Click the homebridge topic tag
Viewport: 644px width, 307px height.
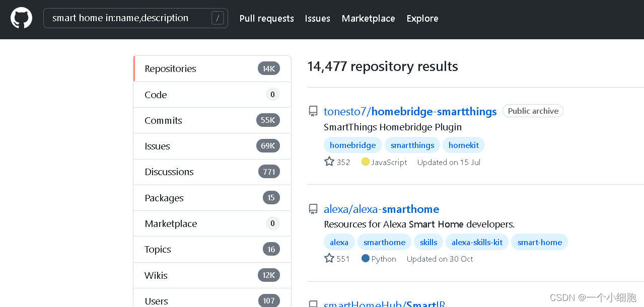click(x=352, y=145)
